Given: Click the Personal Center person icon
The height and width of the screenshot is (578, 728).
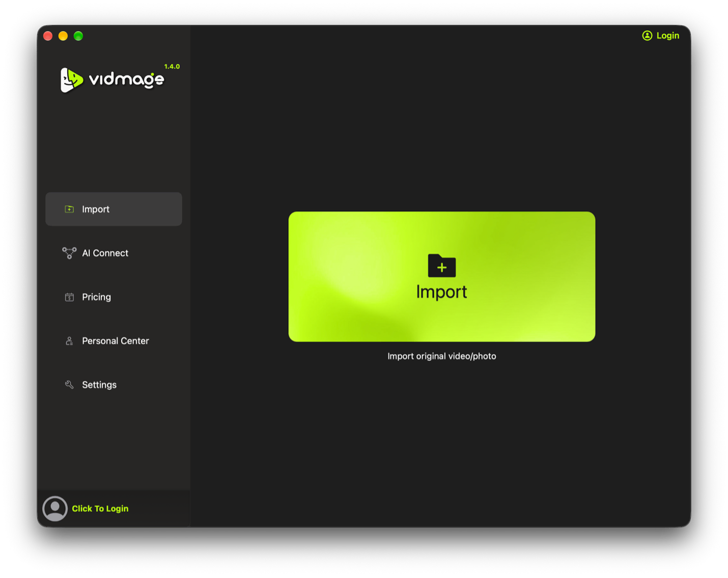Looking at the screenshot, I should pyautogui.click(x=69, y=341).
